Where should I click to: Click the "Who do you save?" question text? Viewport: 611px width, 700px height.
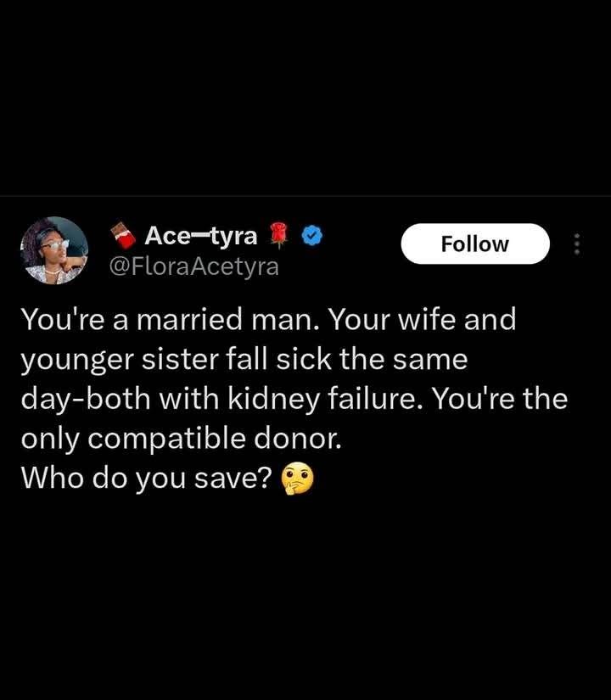tap(147, 479)
